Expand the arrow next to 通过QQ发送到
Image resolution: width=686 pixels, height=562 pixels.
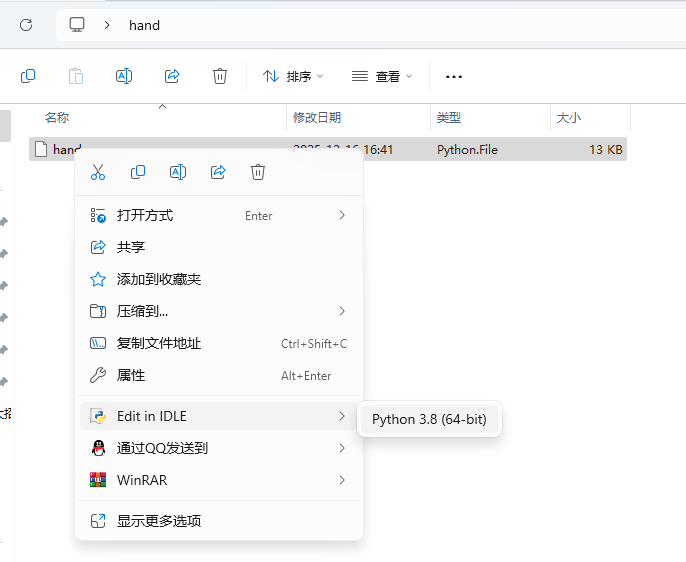click(x=342, y=448)
